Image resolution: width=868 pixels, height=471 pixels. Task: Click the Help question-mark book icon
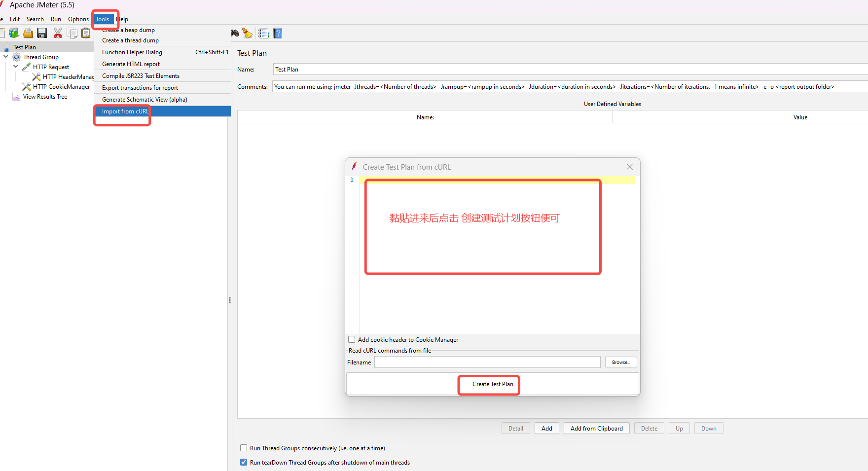pyautogui.click(x=278, y=33)
